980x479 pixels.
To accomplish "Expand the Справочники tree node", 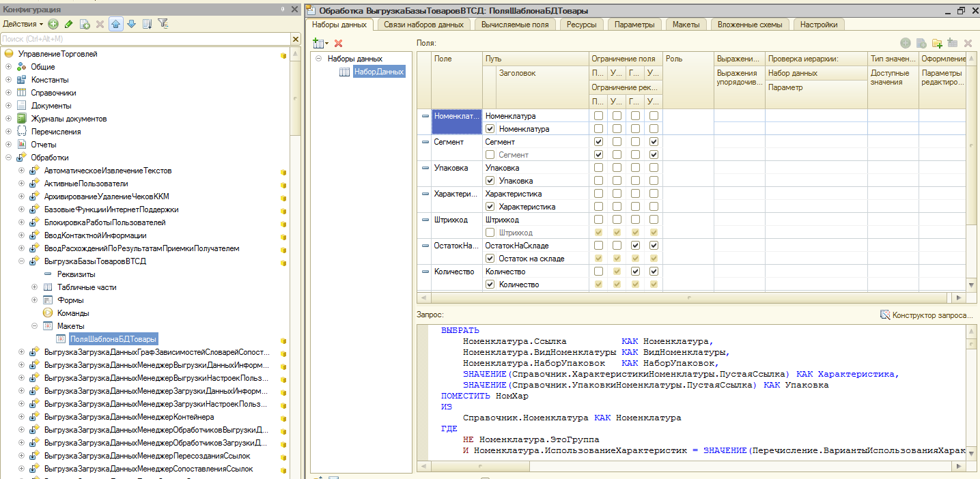I will click(x=9, y=93).
